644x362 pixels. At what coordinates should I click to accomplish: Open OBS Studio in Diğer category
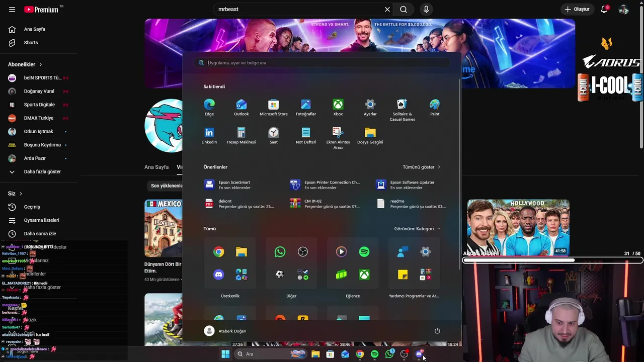point(303,252)
